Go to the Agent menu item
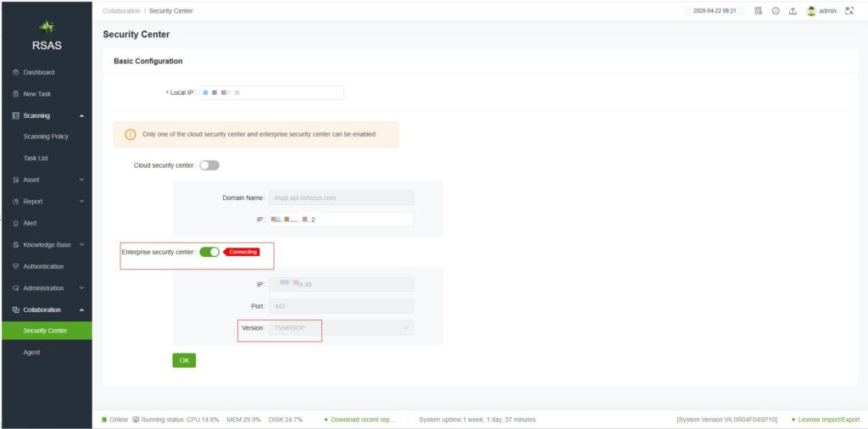Screen dimensions: 868x429 coord(32,353)
